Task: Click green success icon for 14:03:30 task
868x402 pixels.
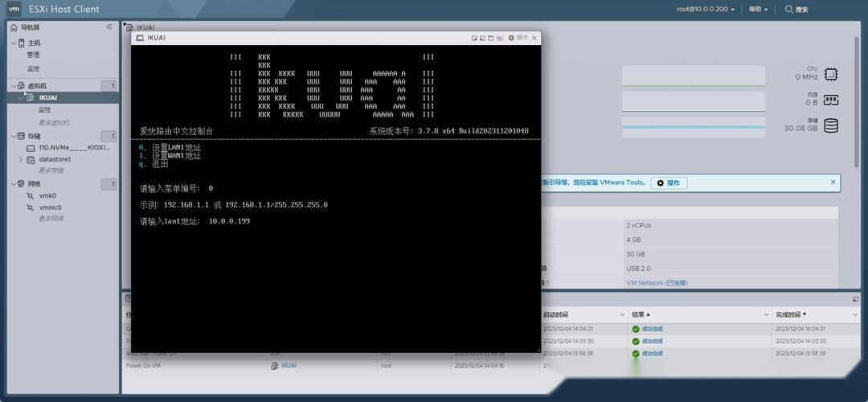Action: click(x=636, y=341)
